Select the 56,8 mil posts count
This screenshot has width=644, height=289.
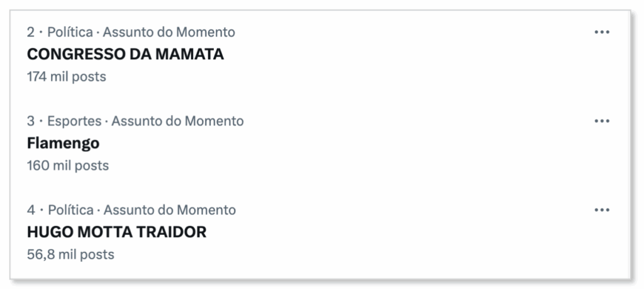tap(70, 254)
